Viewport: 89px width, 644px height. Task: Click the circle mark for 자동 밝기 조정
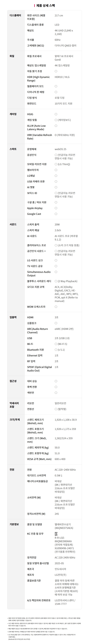(56, 71)
